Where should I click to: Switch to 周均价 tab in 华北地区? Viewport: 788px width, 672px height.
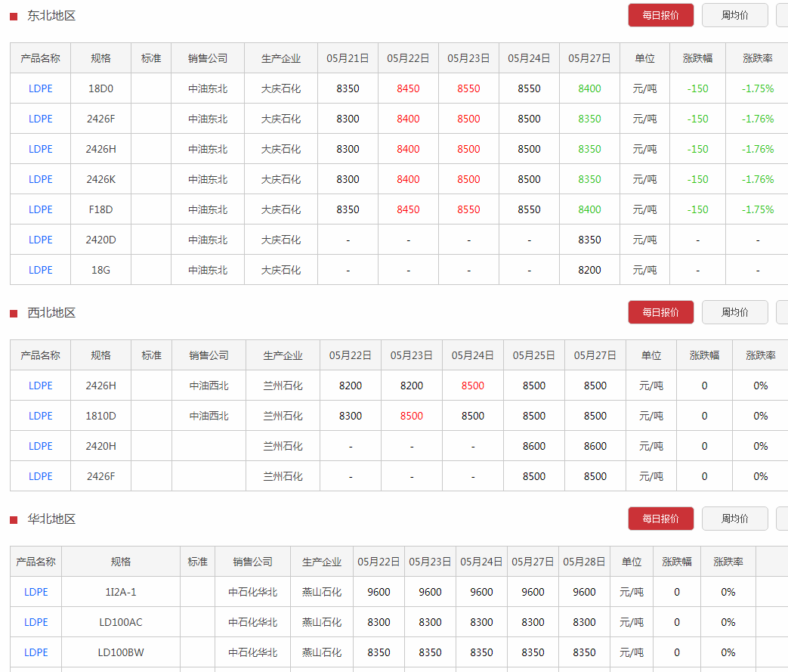click(734, 519)
